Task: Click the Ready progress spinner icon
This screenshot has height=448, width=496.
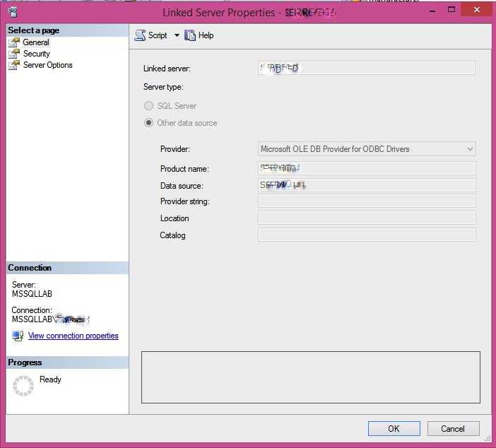Action: (23, 385)
